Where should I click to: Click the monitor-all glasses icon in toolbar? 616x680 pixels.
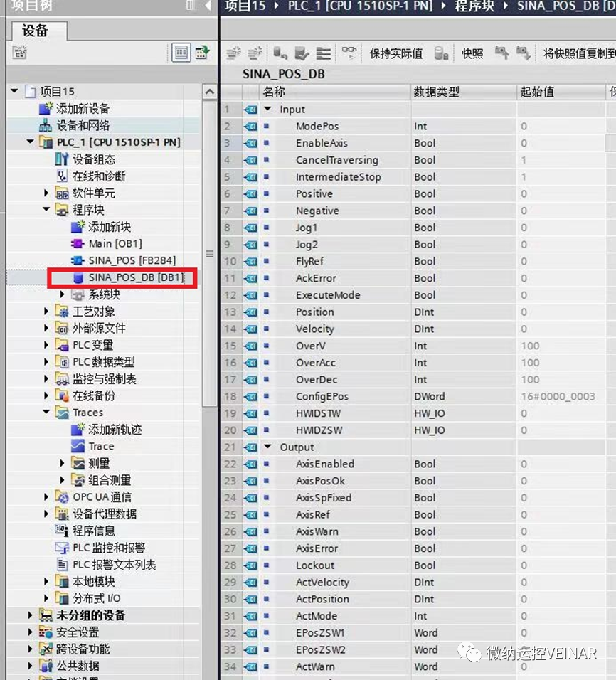coord(349,53)
